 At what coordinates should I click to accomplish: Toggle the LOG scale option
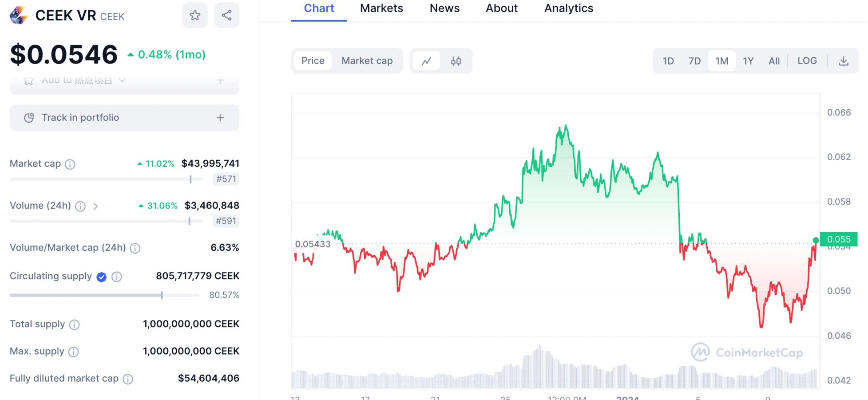807,61
